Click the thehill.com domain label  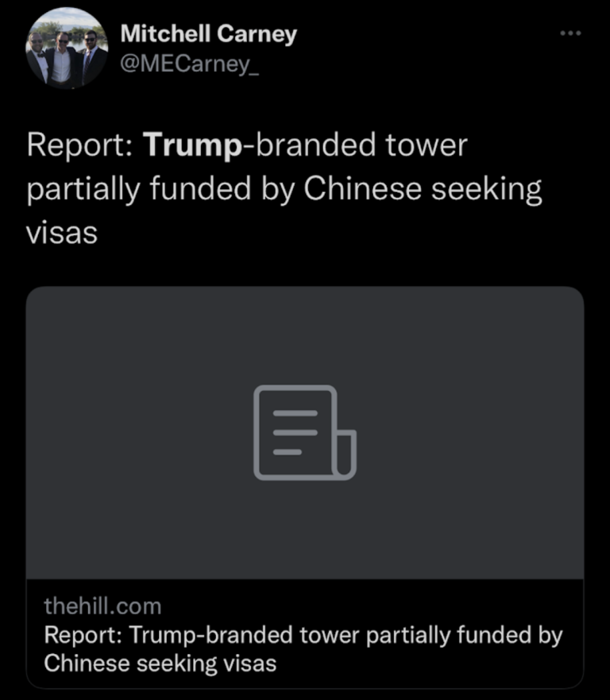pos(102,606)
